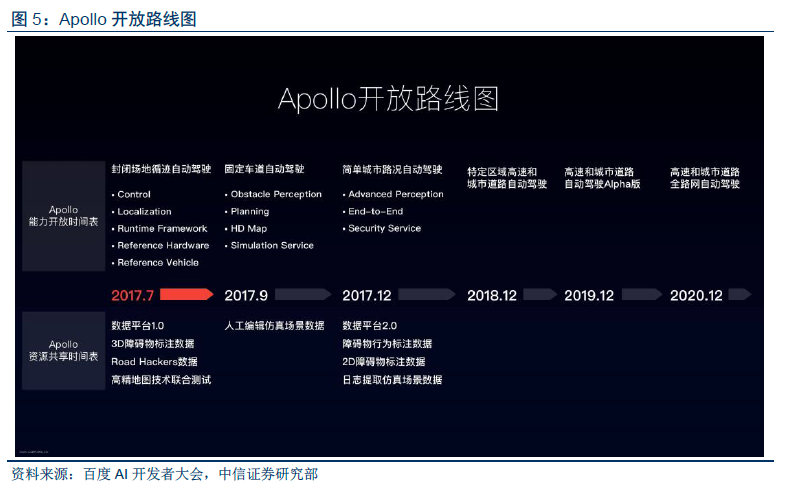This screenshot has height=494, width=788.
Task: Click the heading 固定车道自动驾驶
Action: (264, 169)
